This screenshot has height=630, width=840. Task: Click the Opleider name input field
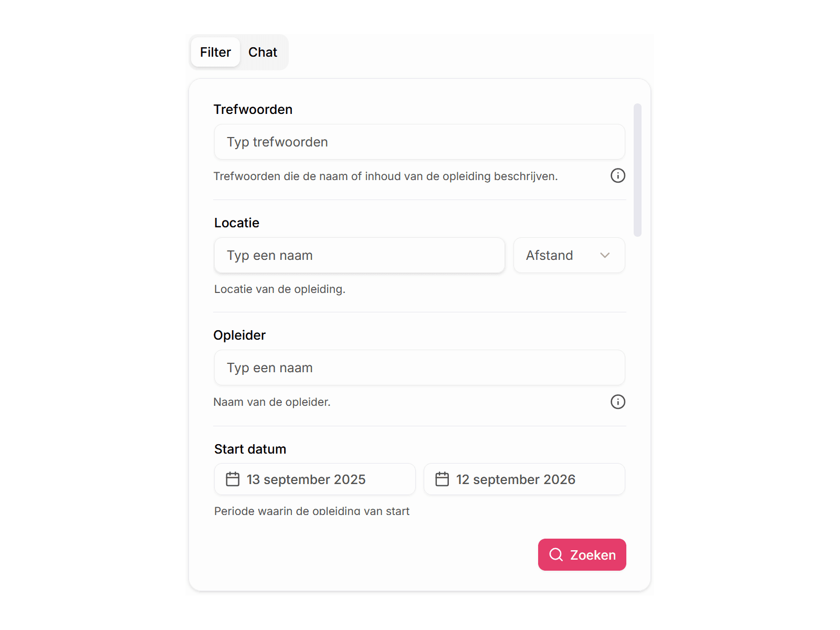click(419, 368)
